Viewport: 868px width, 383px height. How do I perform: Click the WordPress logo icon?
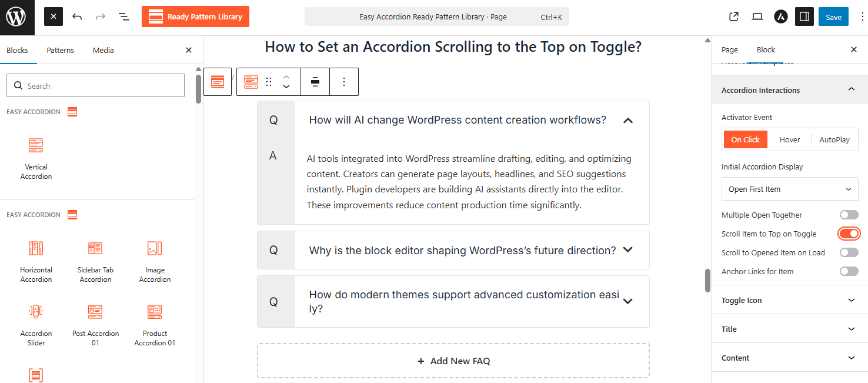coord(16,16)
